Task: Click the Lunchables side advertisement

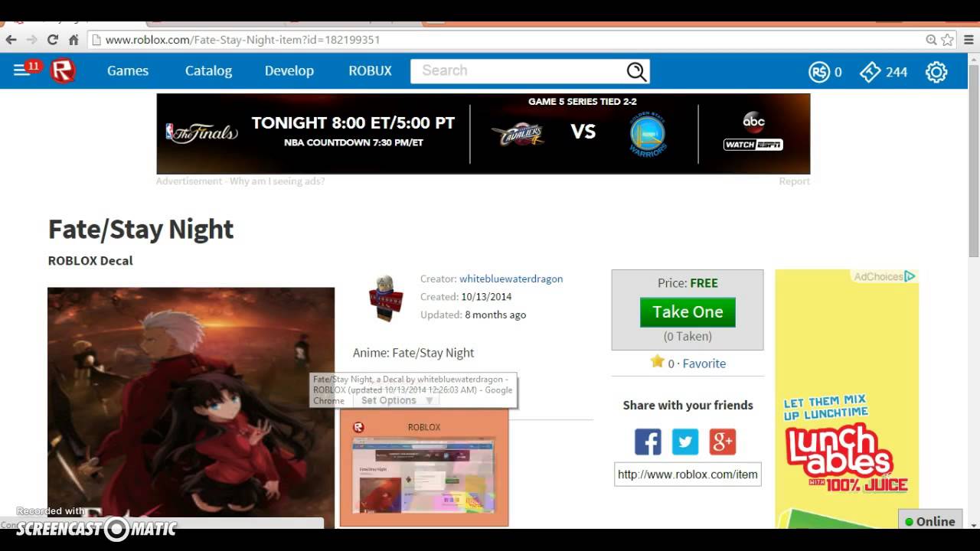Action: pyautogui.click(x=847, y=398)
